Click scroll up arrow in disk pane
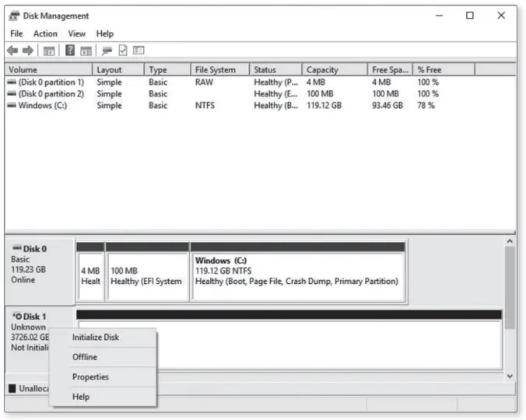Image resolution: width=526 pixels, height=420 pixels. coord(510,241)
